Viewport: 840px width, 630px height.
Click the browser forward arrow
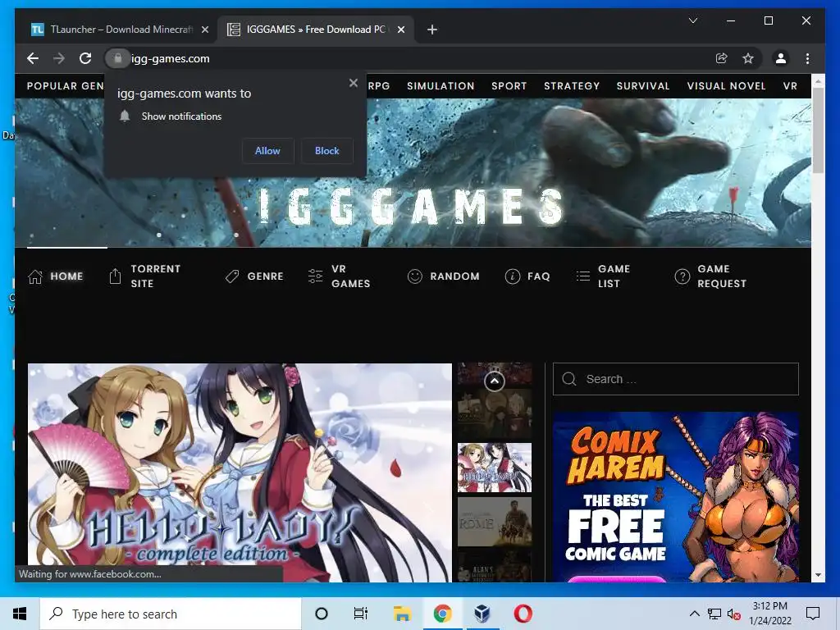pos(59,58)
